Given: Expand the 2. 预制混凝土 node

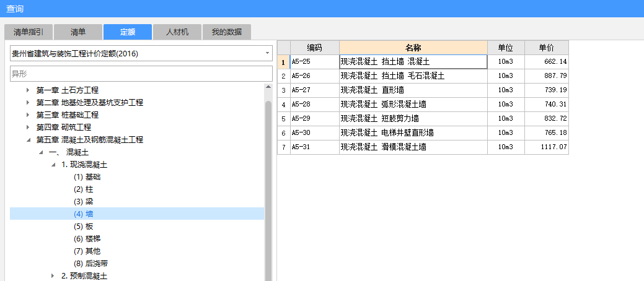Looking at the screenshot, I should pyautogui.click(x=53, y=276).
